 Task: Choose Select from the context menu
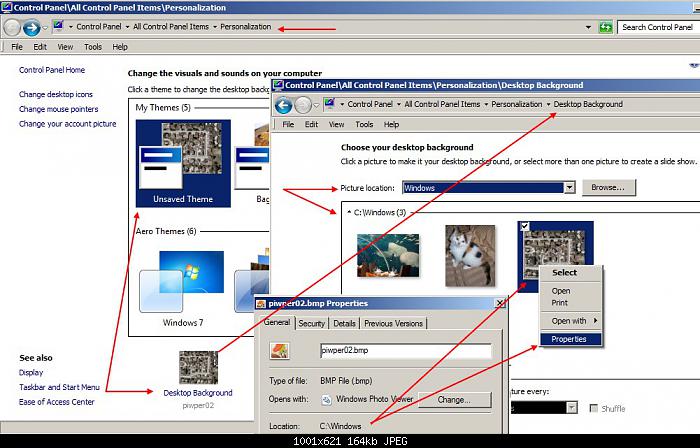point(564,273)
